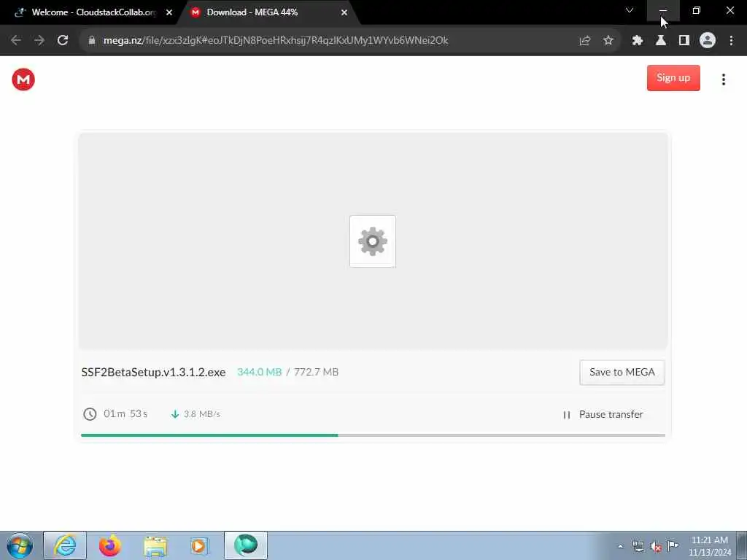
Task: Show hidden system tray icons
Action: click(620, 546)
